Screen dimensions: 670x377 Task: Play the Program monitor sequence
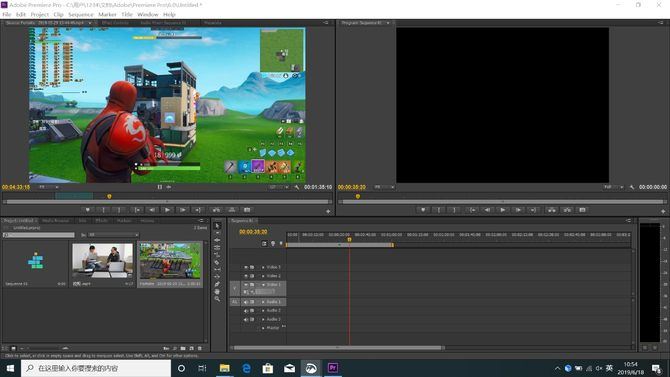[x=502, y=210]
